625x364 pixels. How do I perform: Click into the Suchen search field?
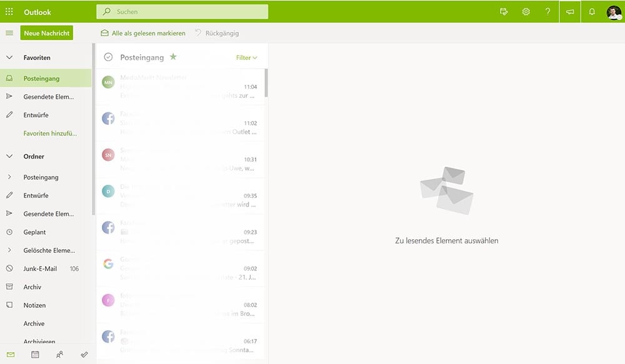[x=187, y=12]
